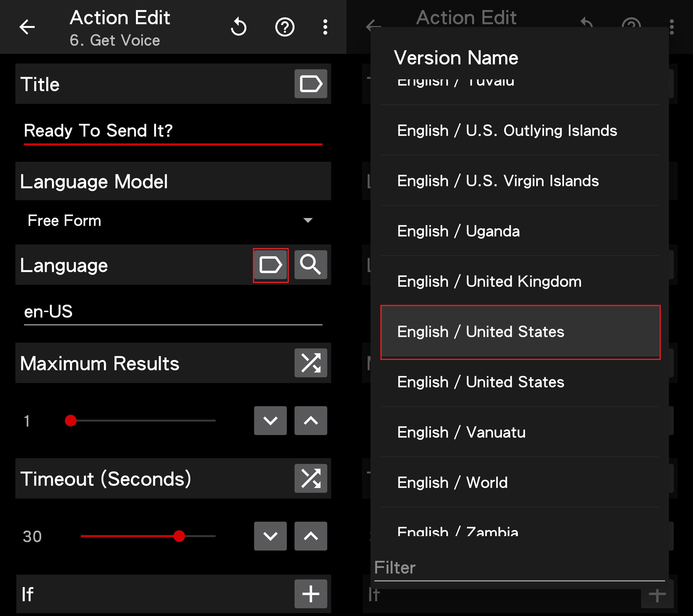This screenshot has height=616, width=693.
Task: Decrease Maximum Results with the down chevron
Action: 270,421
